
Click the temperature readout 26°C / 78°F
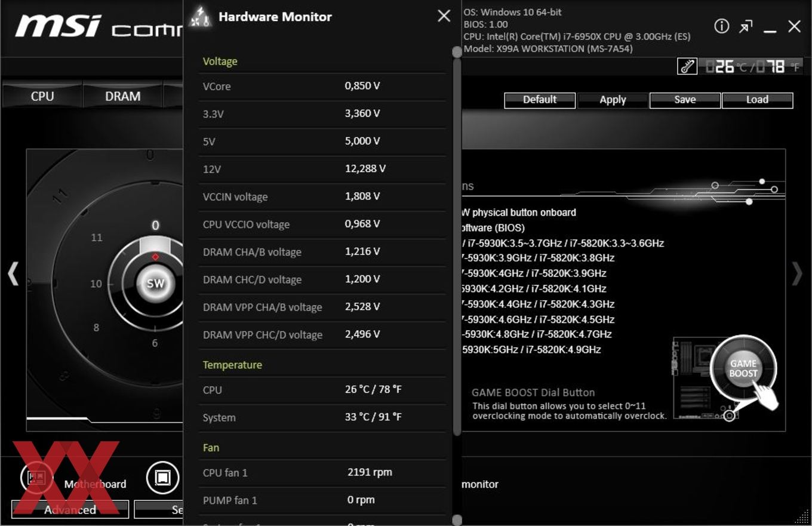[x=752, y=66]
